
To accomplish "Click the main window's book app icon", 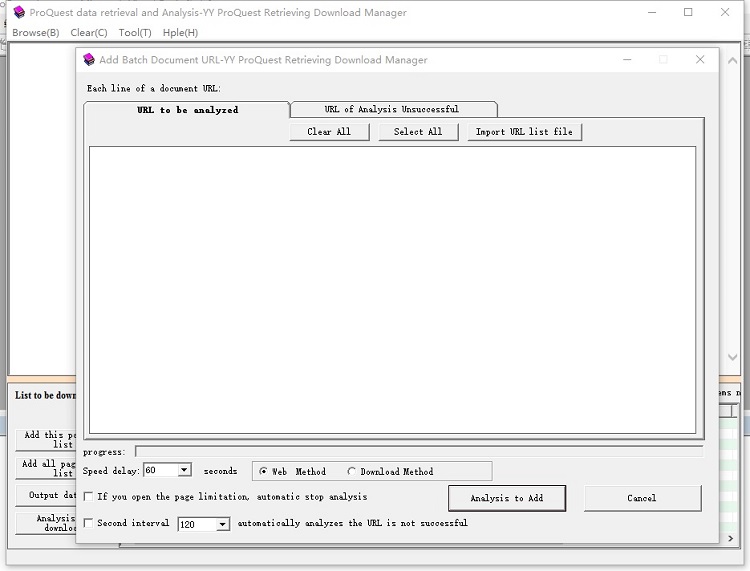I will coord(19,12).
